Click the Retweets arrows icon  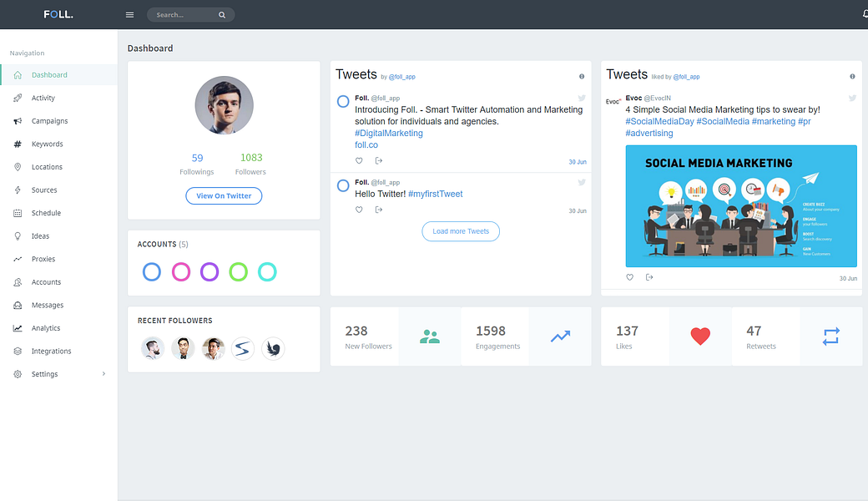pyautogui.click(x=831, y=336)
